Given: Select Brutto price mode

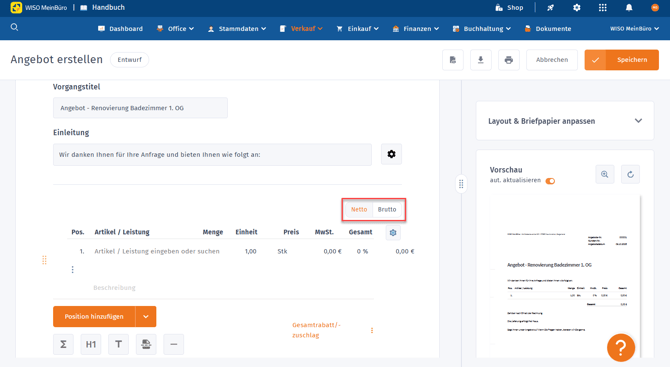Looking at the screenshot, I should 387,209.
